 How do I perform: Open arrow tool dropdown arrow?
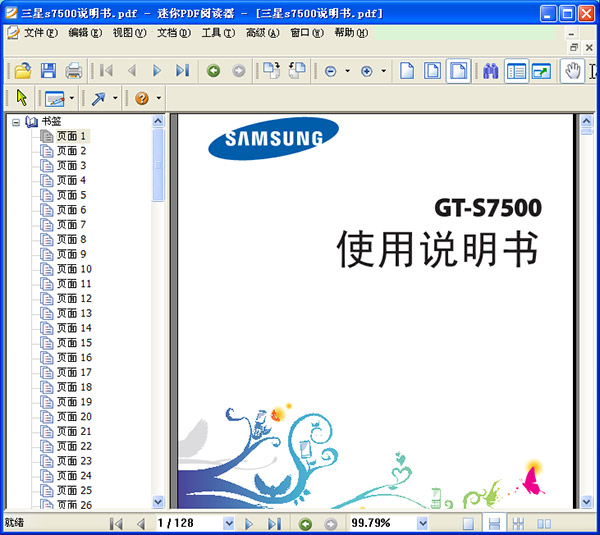115,98
